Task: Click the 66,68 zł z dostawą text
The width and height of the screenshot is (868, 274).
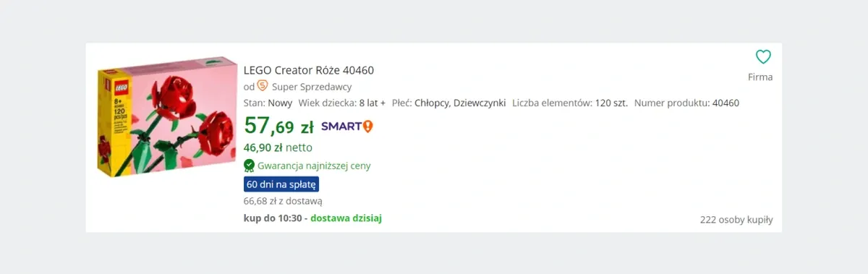Action: pyautogui.click(x=283, y=201)
